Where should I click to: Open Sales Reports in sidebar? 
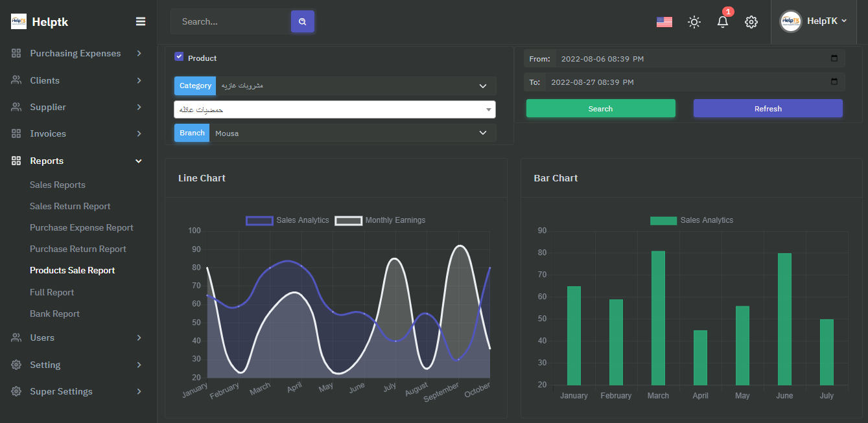(58, 185)
